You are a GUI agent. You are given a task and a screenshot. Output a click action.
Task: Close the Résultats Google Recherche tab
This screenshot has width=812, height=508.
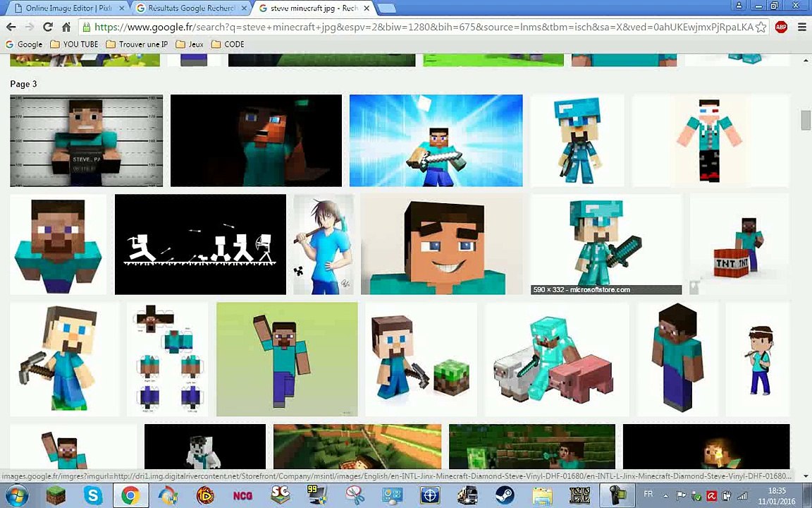(244, 8)
